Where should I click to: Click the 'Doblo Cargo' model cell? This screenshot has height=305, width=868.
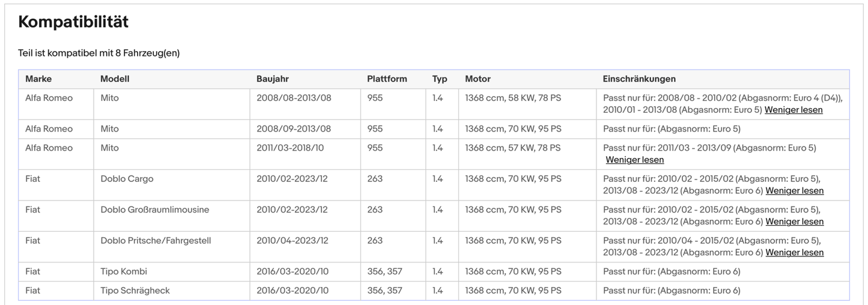(127, 179)
